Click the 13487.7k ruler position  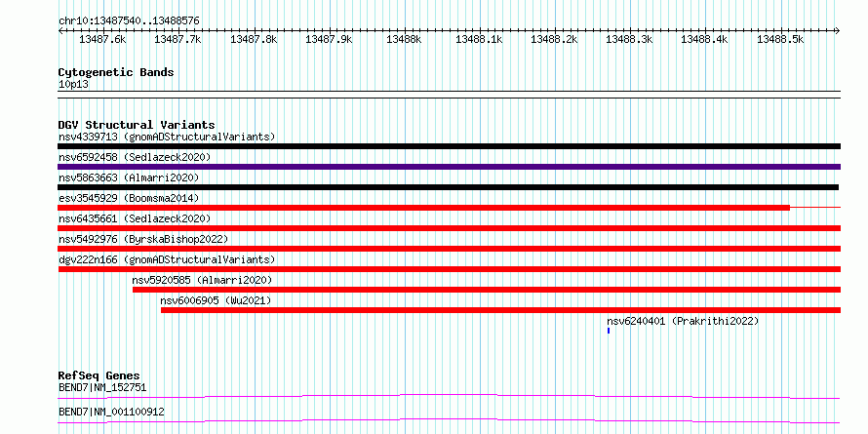coord(178,39)
